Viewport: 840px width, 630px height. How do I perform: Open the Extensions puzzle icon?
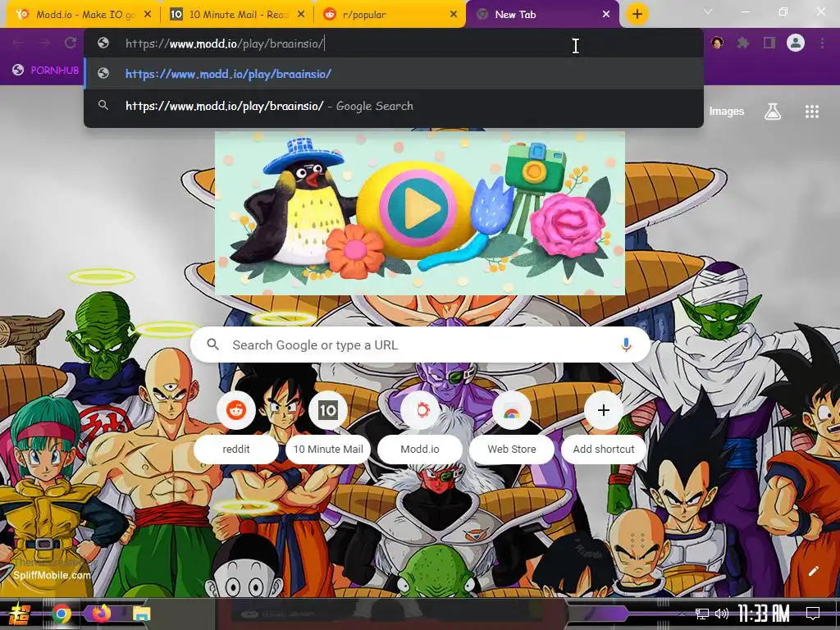743,43
